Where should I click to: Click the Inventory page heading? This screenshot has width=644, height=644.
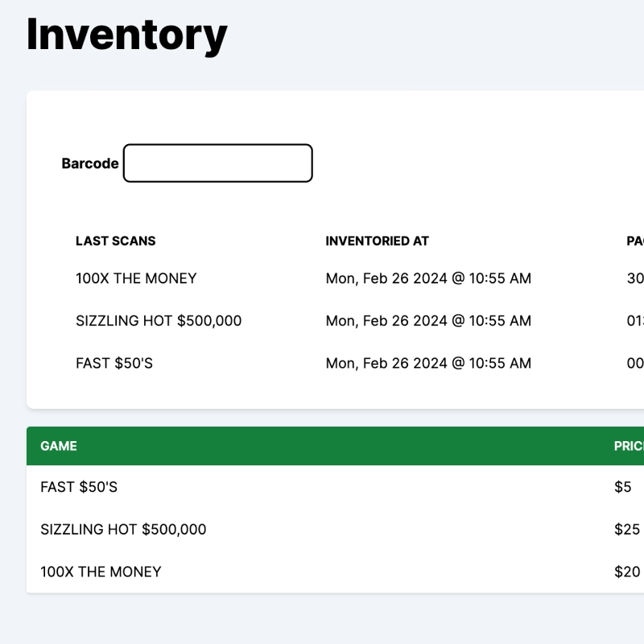126,34
